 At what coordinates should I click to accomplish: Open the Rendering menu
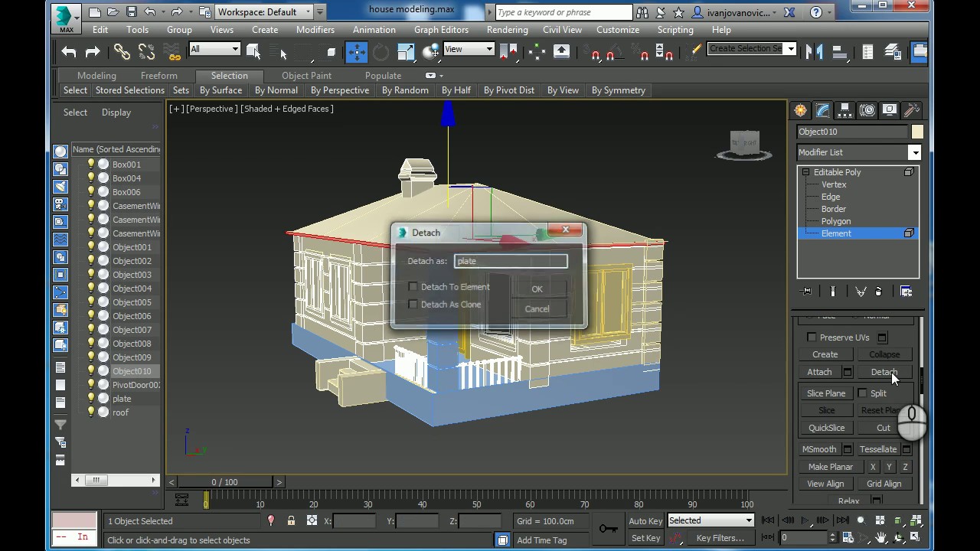[507, 30]
